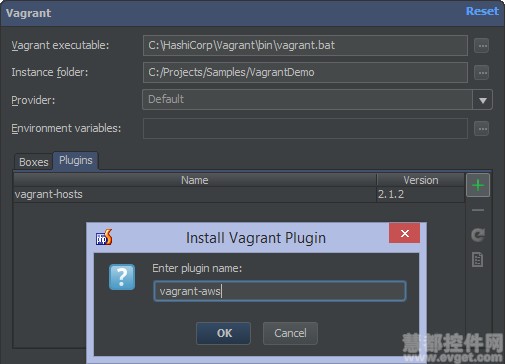
Task: Open the Environment variables editor button
Action: click(482, 129)
